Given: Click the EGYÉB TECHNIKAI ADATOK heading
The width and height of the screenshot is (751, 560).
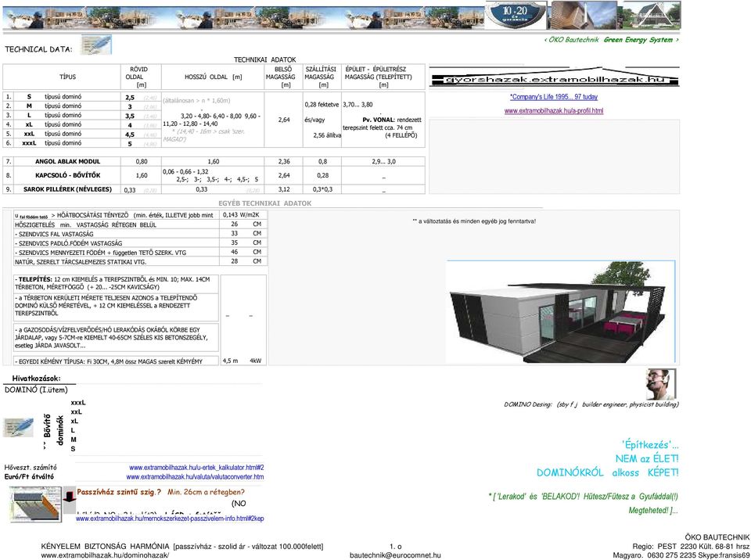Looking at the screenshot, I should 265,203.
